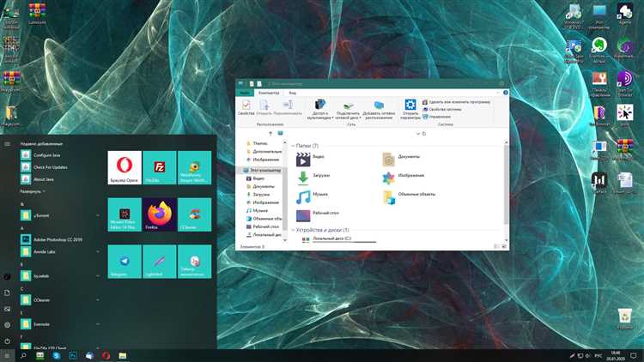Open the CCleaner tile in Start menu

(x=194, y=214)
